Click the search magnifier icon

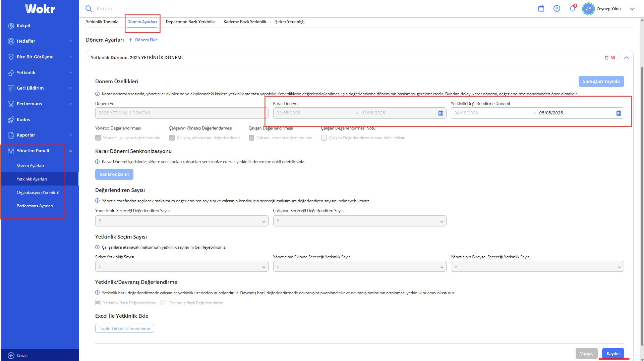(x=89, y=9)
